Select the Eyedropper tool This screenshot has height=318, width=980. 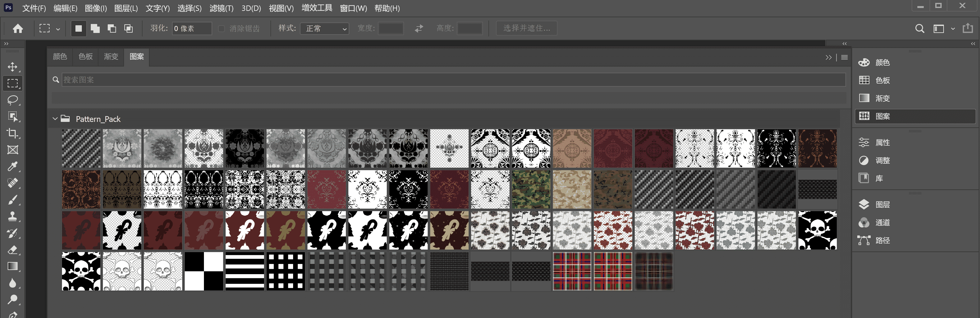(x=12, y=166)
